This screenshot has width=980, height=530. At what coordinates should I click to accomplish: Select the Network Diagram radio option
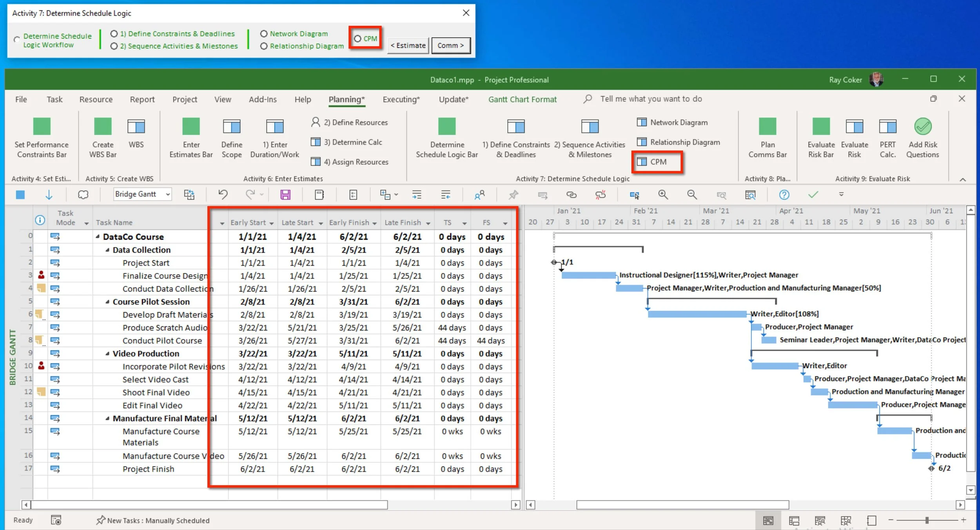[x=264, y=34]
